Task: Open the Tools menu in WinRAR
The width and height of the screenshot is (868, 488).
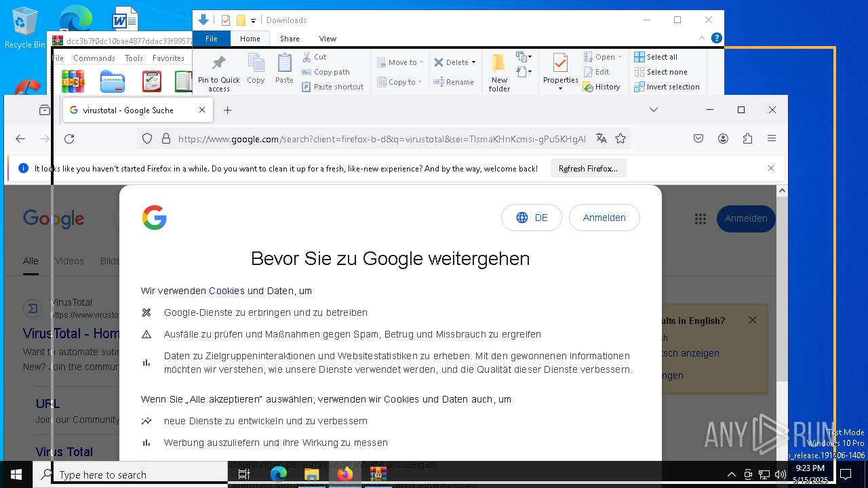Action: coord(134,58)
